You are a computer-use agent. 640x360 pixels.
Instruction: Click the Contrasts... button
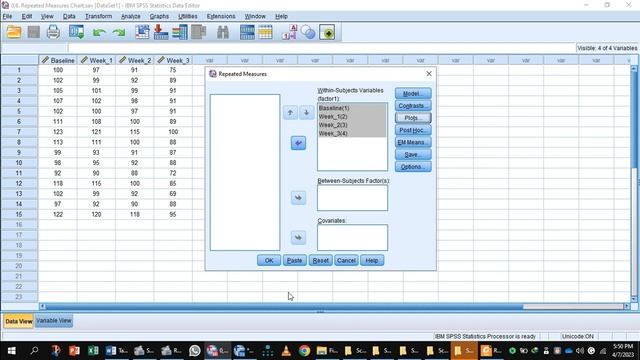click(x=413, y=106)
